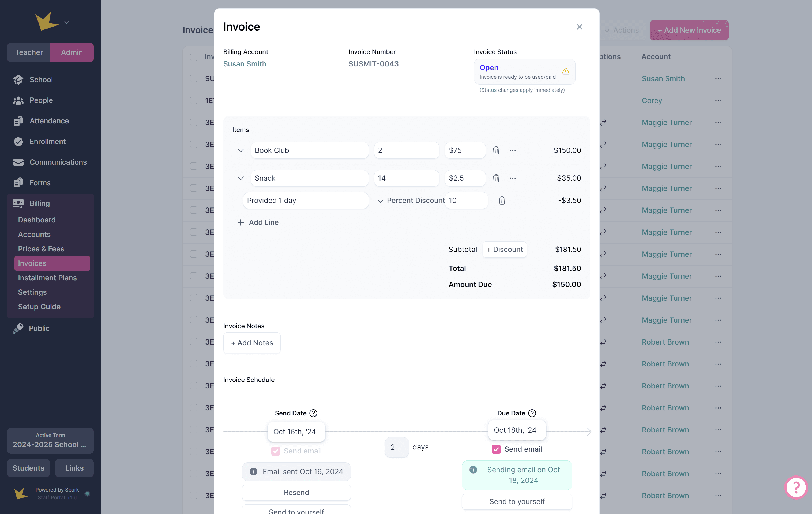812x514 pixels.
Task: Go to Prices & Fees section
Action: 41,249
